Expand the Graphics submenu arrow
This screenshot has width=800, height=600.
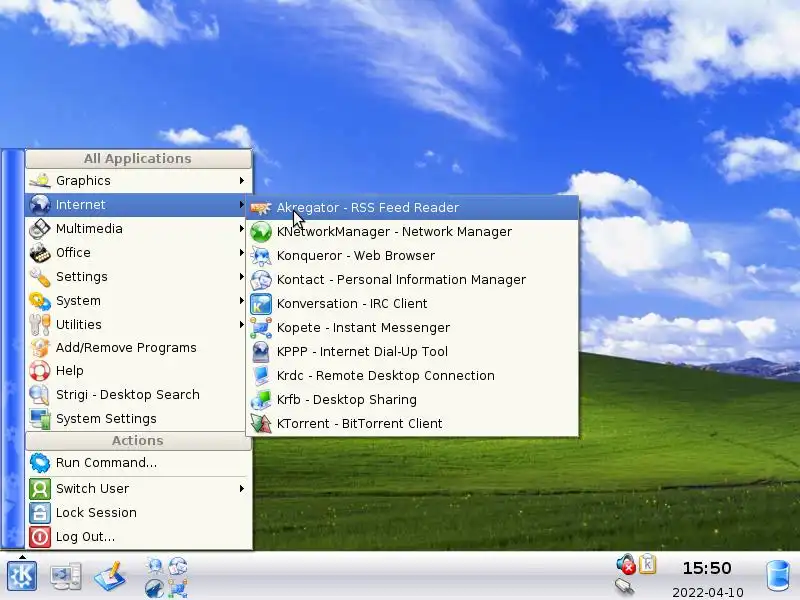241,181
